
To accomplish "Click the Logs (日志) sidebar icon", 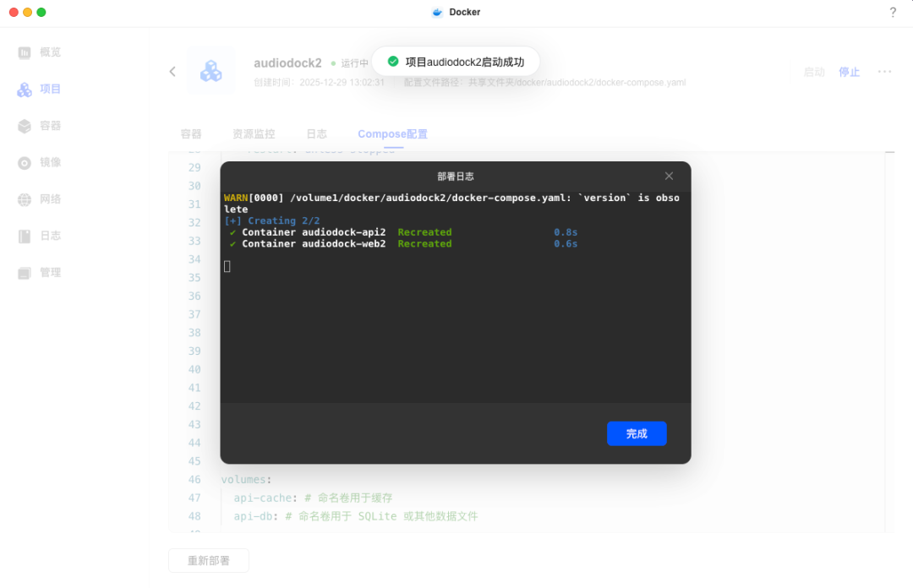I will point(25,236).
